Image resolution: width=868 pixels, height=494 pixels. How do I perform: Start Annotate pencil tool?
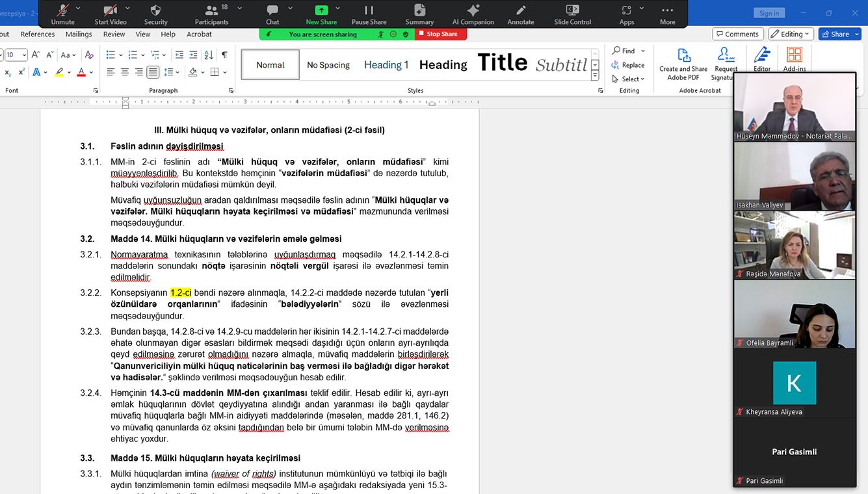pos(521,14)
